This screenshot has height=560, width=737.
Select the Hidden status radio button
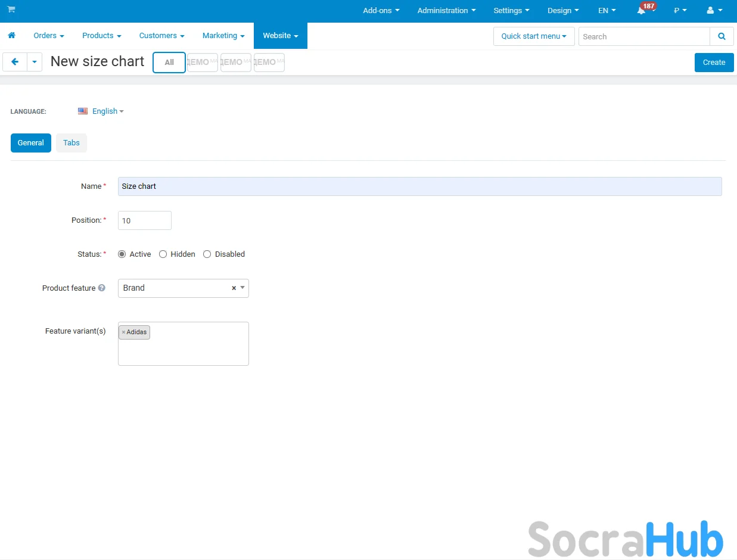(163, 254)
